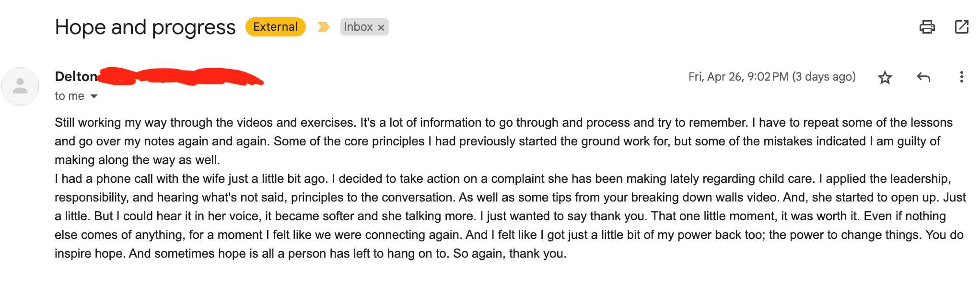Click the Inbox label chip

358,27
